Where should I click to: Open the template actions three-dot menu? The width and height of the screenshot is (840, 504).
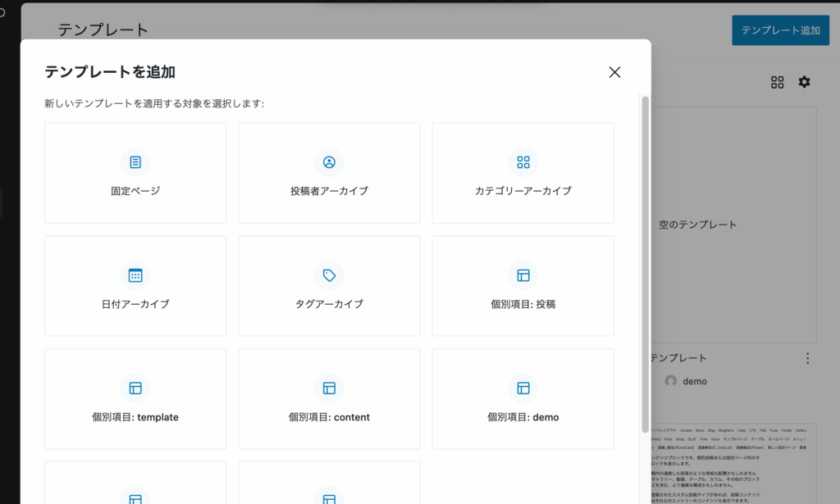coord(807,358)
